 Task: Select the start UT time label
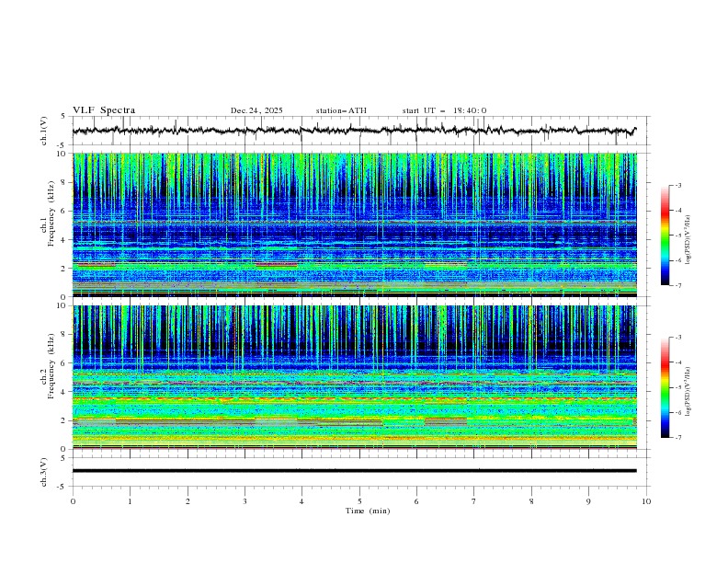tap(444, 110)
